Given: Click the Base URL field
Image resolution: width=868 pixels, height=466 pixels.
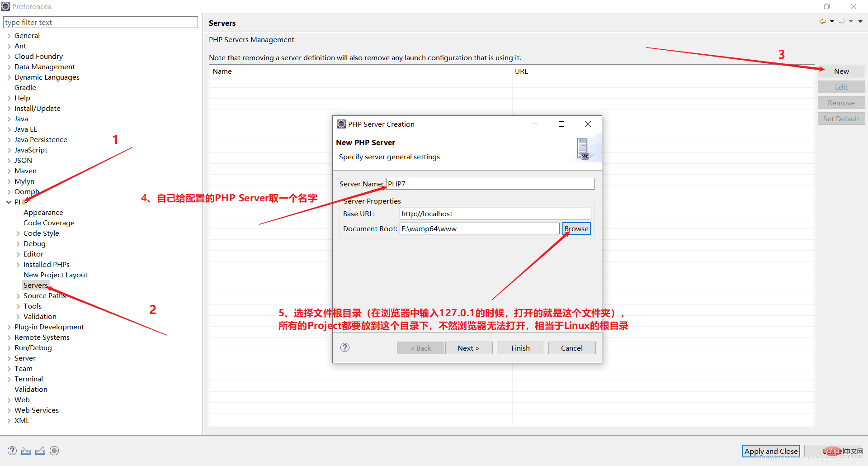Looking at the screenshot, I should [x=495, y=214].
